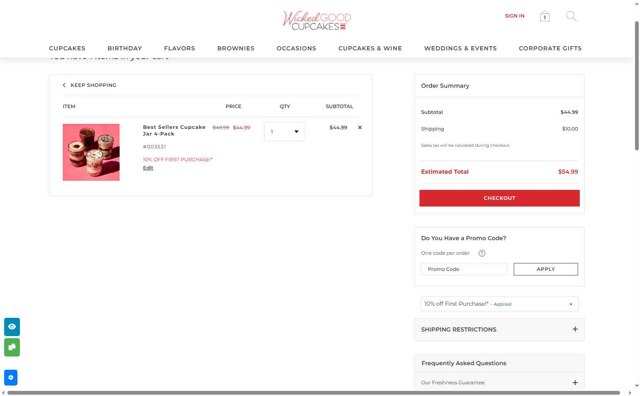Open the Birthday menu
Screen dimensions: 640x396
124,48
